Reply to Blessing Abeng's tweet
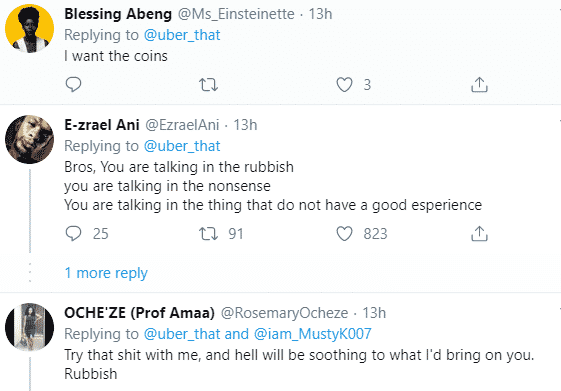The width and height of the screenshot is (561, 391). [x=73, y=85]
